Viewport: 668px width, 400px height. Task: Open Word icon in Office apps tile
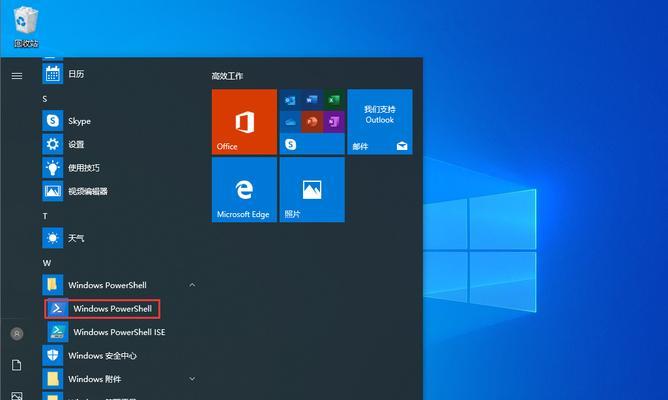[x=312, y=100]
